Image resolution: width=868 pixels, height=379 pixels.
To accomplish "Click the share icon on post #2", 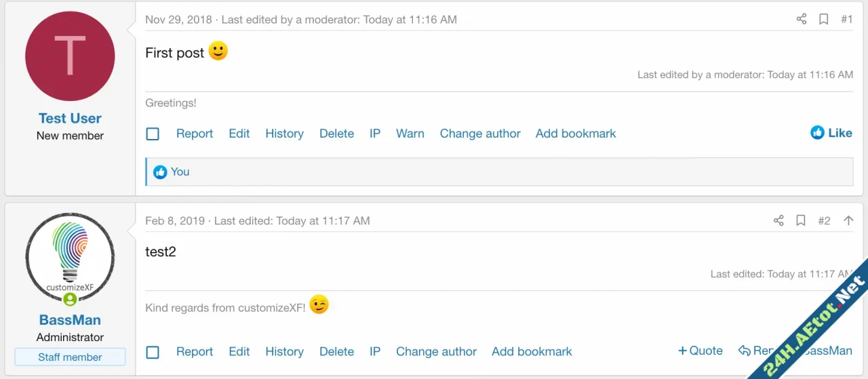I will coord(778,220).
